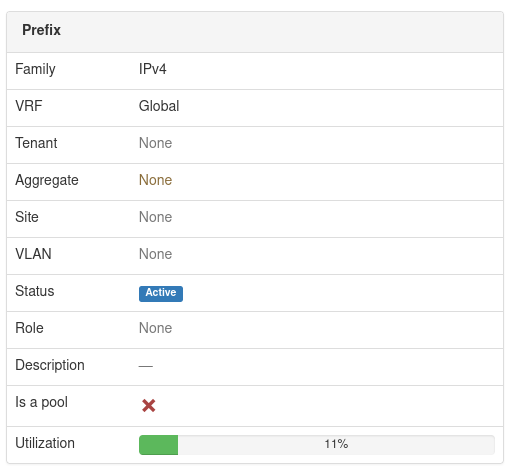
Task: Open the Aggregate None link
Action: click(155, 180)
